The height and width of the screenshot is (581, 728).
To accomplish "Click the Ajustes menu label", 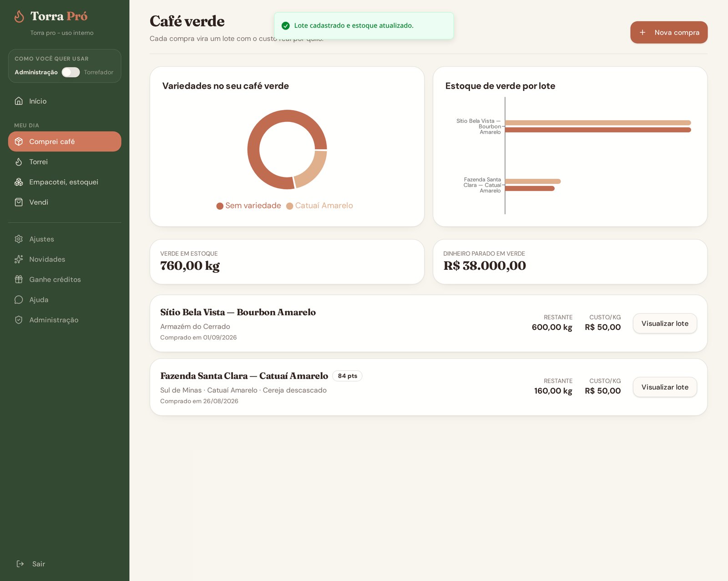I will tap(42, 239).
